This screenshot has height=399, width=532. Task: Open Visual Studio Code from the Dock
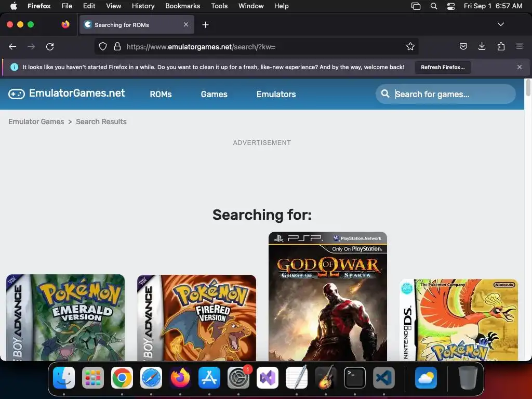[384, 378]
